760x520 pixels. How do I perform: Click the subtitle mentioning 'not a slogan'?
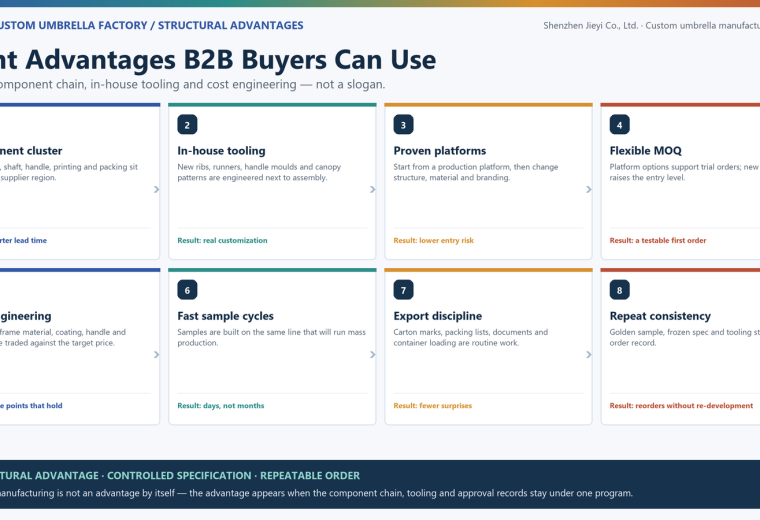click(192, 84)
